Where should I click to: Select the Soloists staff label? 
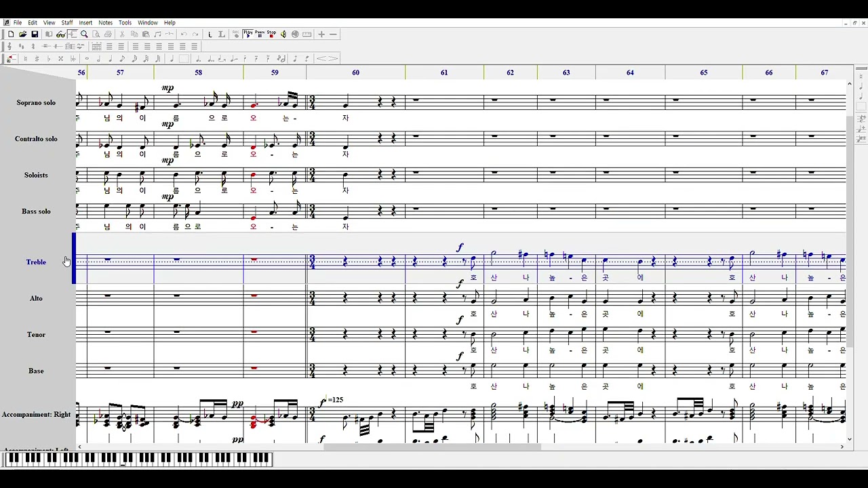[36, 175]
